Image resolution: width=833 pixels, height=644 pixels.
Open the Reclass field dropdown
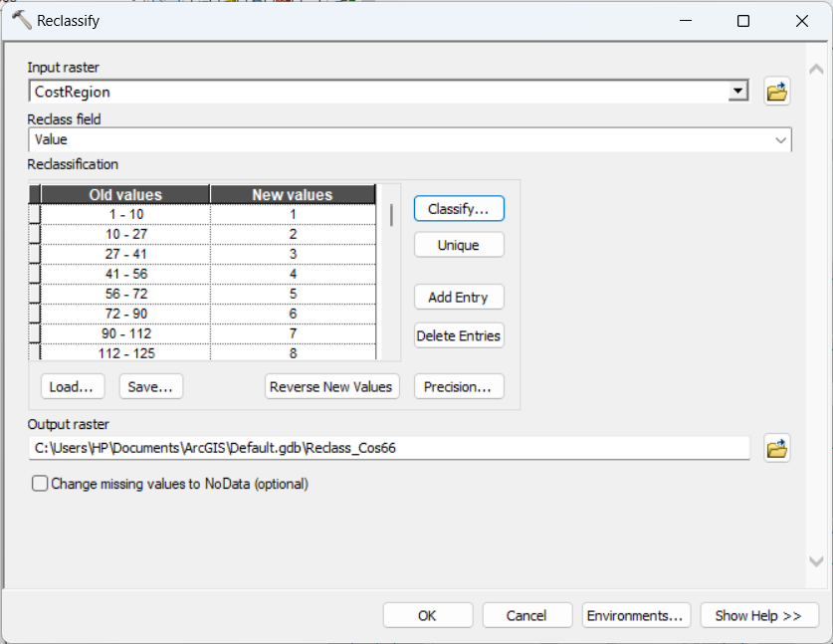pos(780,139)
